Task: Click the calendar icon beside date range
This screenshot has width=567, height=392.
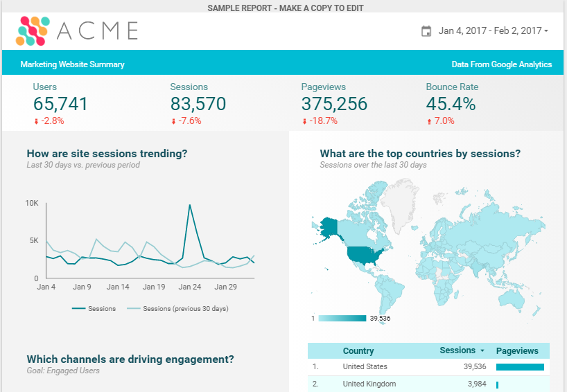Action: (x=426, y=31)
